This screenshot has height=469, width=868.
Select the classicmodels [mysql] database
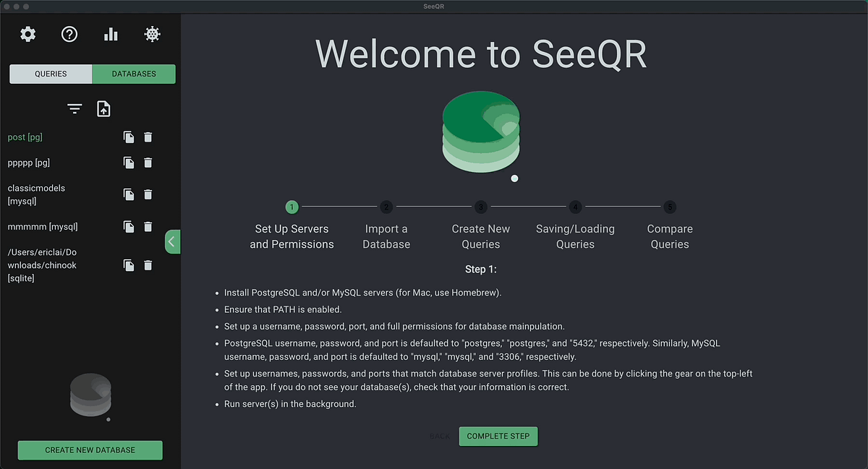[x=36, y=194]
